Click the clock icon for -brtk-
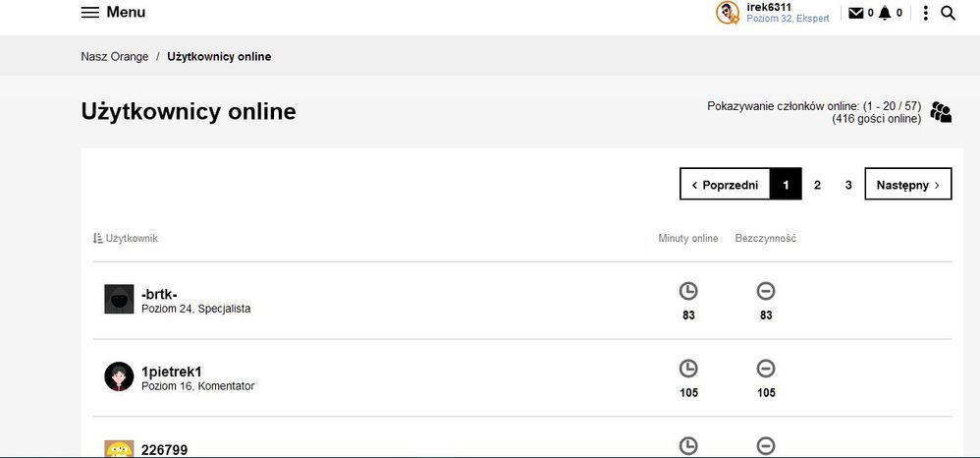The image size is (980, 458). (688, 291)
